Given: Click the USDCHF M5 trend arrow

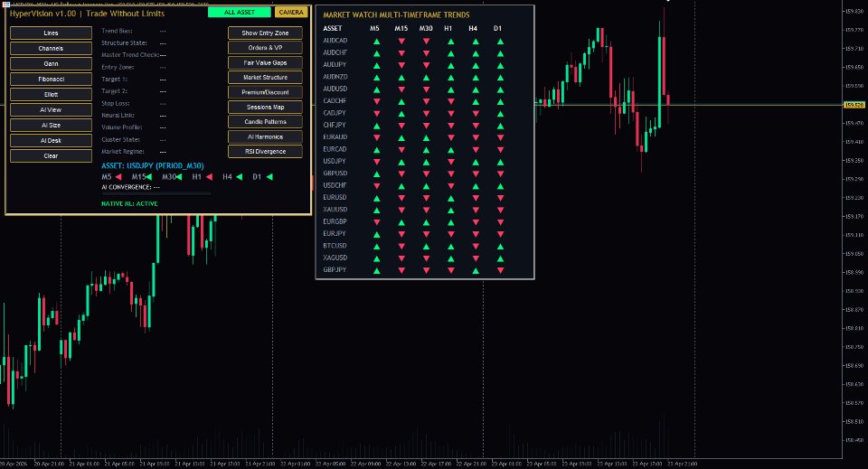Looking at the screenshot, I should tap(376, 186).
